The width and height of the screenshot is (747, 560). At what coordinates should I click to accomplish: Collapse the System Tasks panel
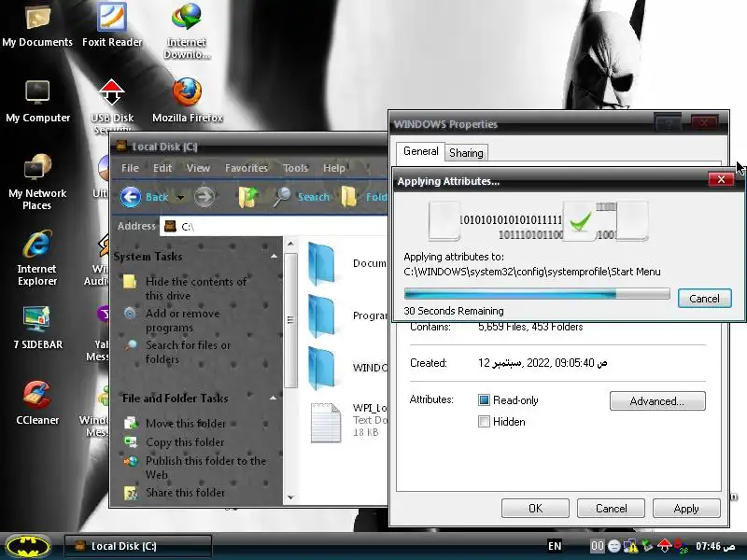[x=274, y=256]
